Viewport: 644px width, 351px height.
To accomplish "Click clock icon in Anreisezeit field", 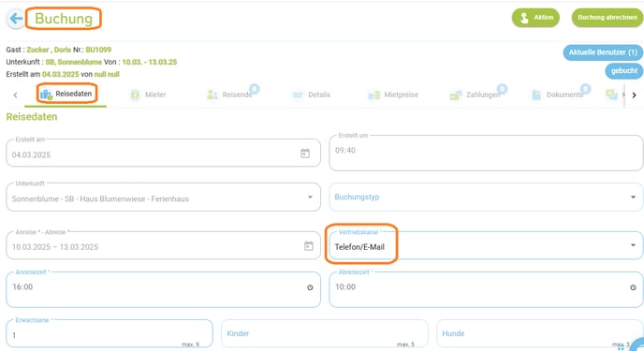I will [x=310, y=287].
